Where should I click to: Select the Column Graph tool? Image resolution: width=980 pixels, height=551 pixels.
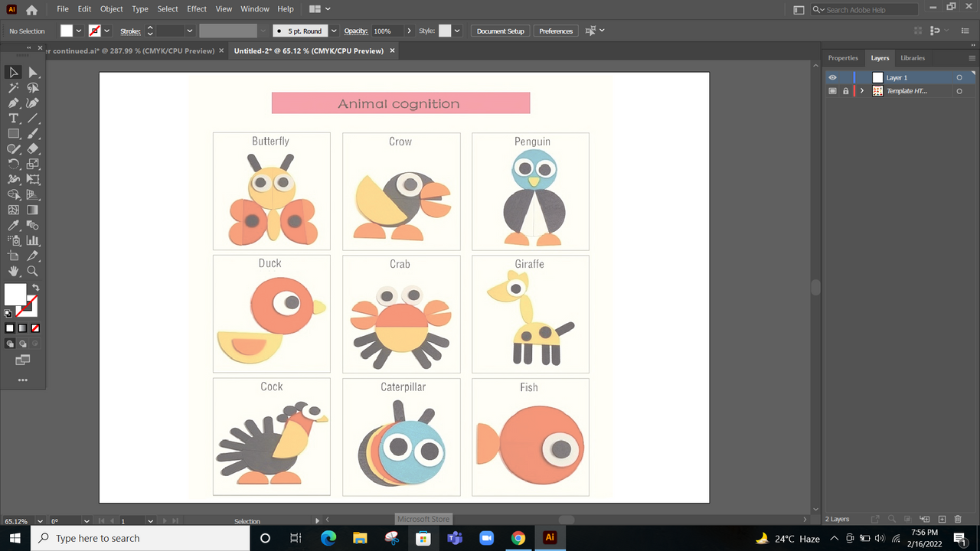[x=33, y=240]
